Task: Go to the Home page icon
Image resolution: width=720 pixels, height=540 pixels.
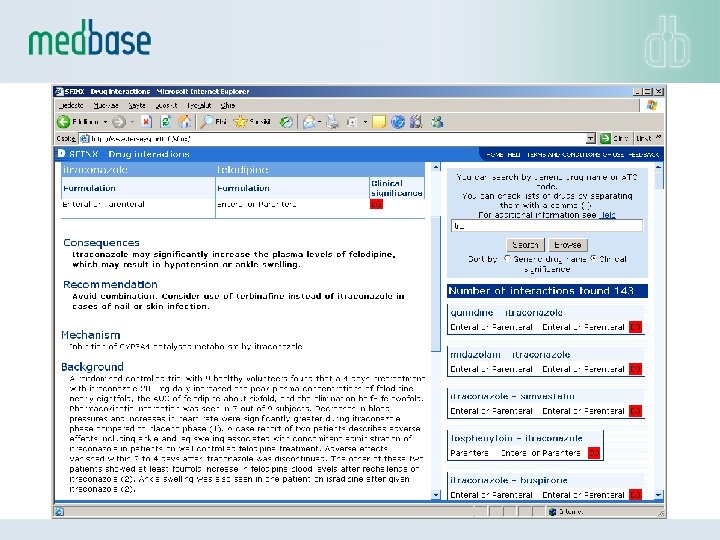Action: [x=185, y=122]
